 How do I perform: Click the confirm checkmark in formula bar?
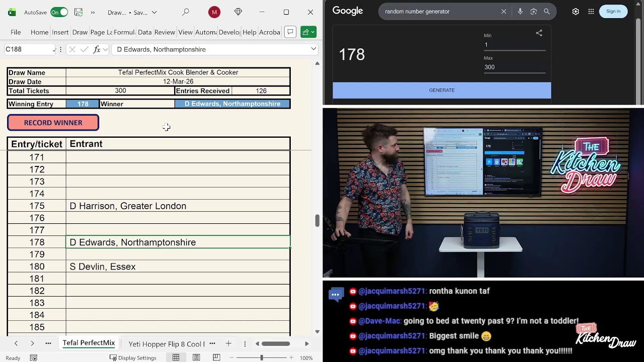tap(84, 49)
